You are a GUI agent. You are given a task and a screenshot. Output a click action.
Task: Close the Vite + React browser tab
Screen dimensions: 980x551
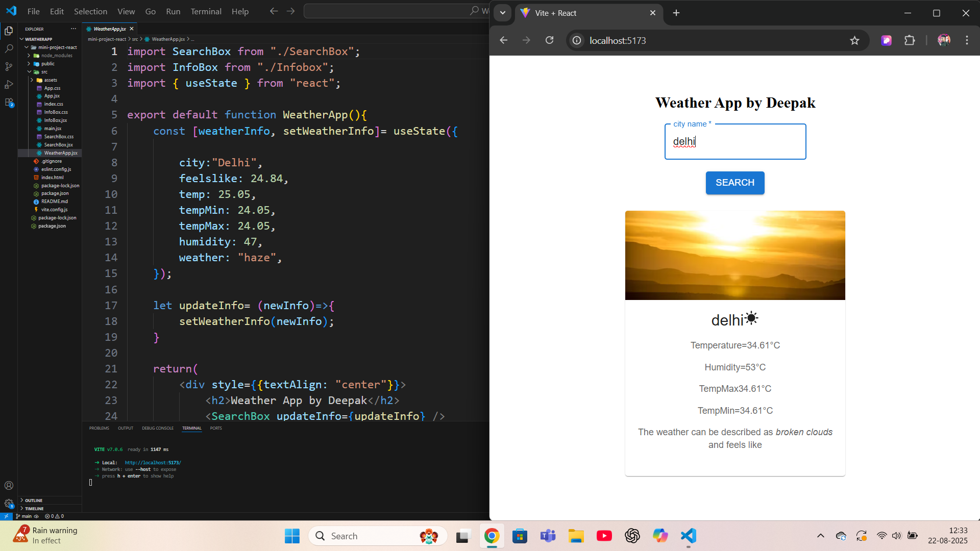tap(653, 13)
